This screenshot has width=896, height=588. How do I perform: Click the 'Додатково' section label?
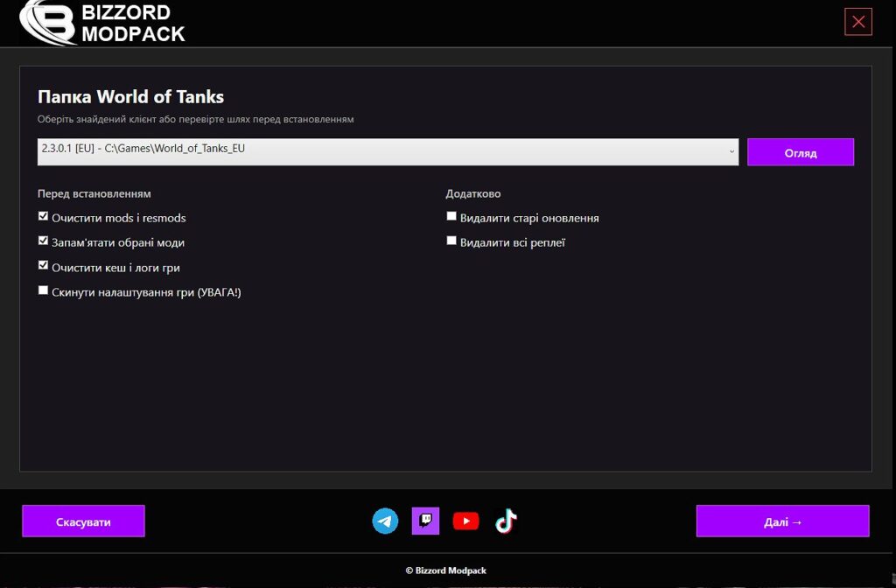point(473,193)
